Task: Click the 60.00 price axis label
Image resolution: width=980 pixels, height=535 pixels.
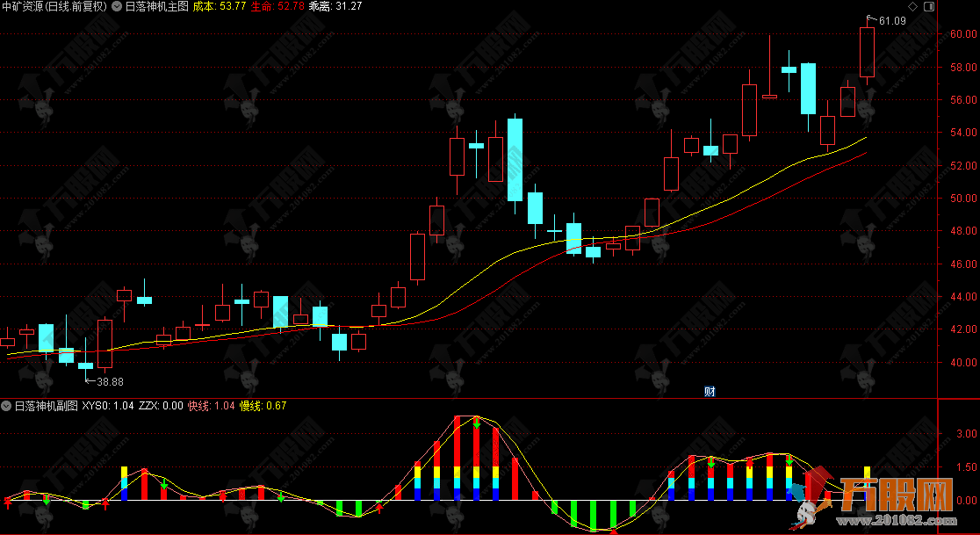Action: point(962,34)
